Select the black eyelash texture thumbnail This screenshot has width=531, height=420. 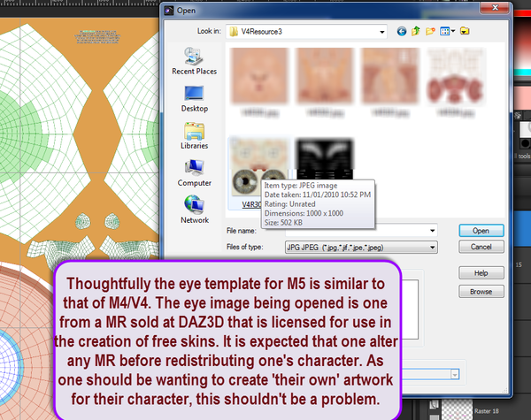click(x=325, y=158)
